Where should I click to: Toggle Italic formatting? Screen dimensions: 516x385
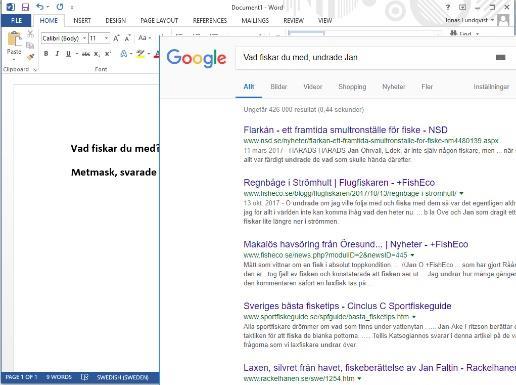click(x=57, y=54)
